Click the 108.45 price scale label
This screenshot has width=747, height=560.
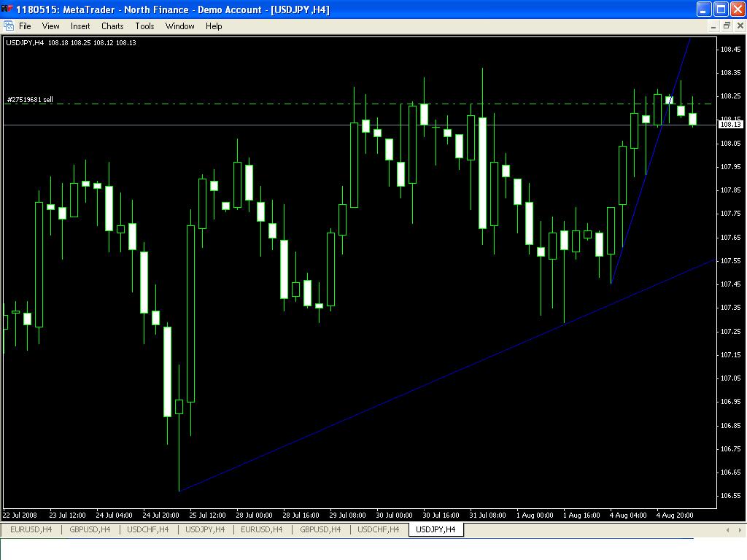click(x=730, y=49)
